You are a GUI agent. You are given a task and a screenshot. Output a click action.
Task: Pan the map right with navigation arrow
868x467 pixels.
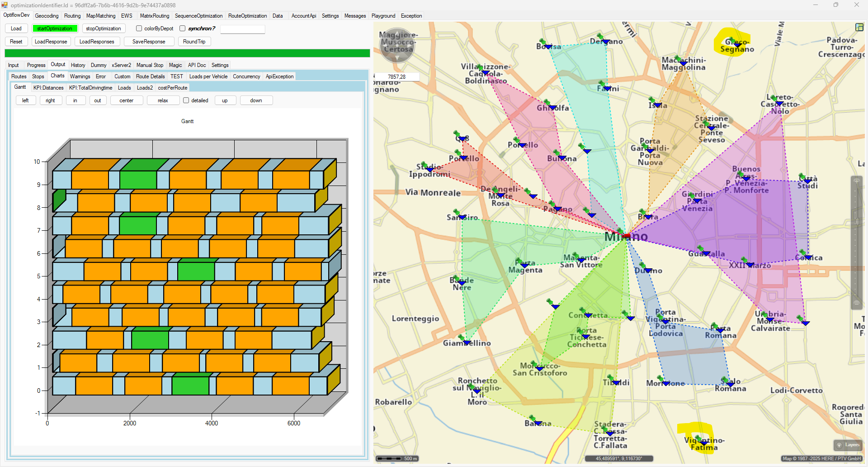click(x=410, y=45)
